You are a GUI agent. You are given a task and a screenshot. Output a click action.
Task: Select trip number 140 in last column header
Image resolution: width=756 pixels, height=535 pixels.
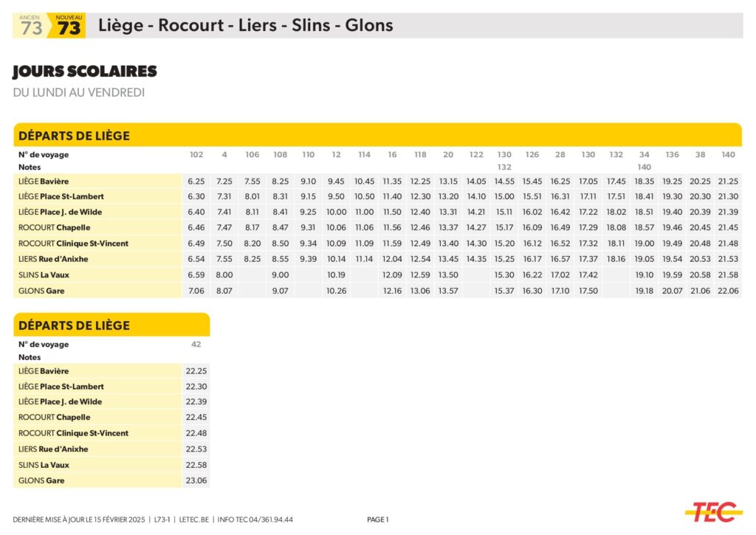coord(728,155)
